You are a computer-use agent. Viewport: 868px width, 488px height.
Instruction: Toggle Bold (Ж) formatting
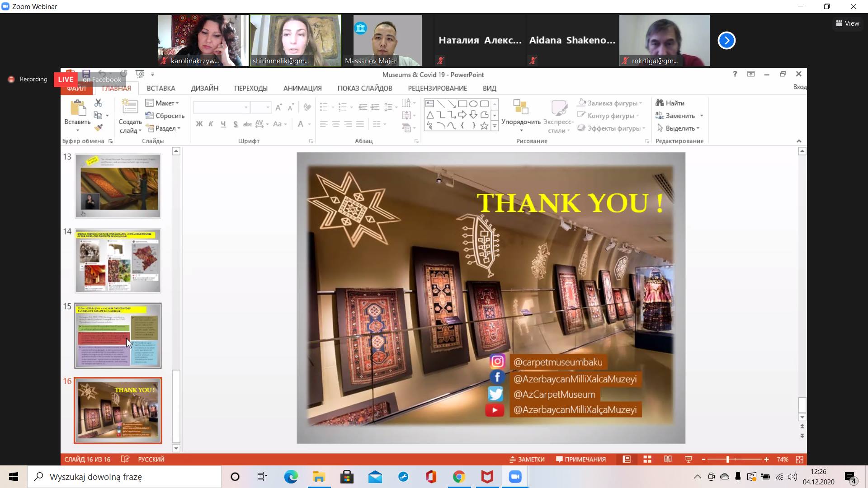199,124
